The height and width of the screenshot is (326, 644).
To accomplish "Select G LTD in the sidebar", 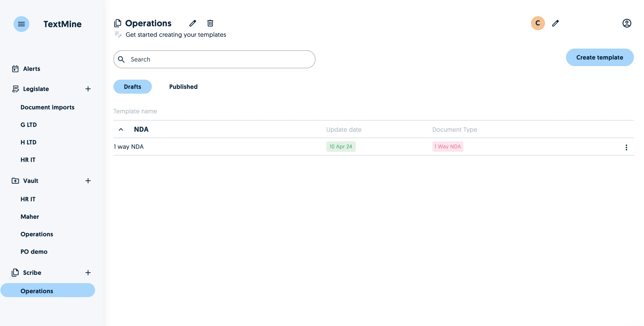I will click(x=28, y=125).
